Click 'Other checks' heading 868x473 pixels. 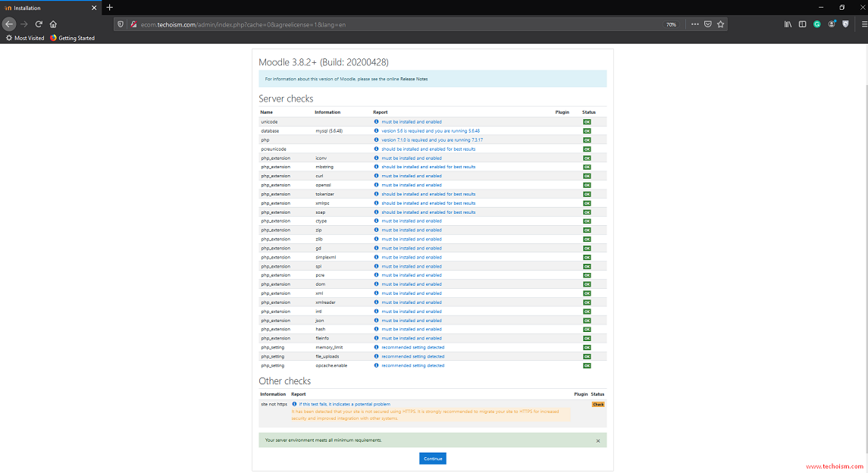point(284,381)
